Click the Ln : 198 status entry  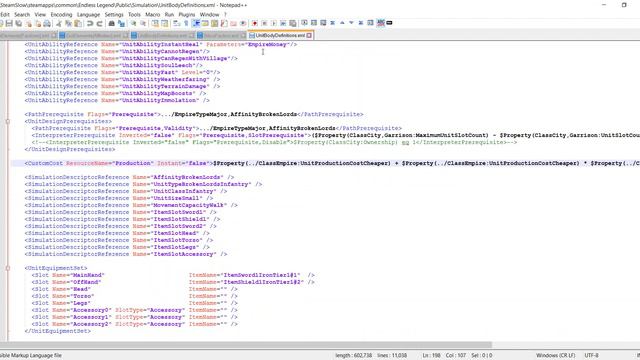click(x=431, y=356)
